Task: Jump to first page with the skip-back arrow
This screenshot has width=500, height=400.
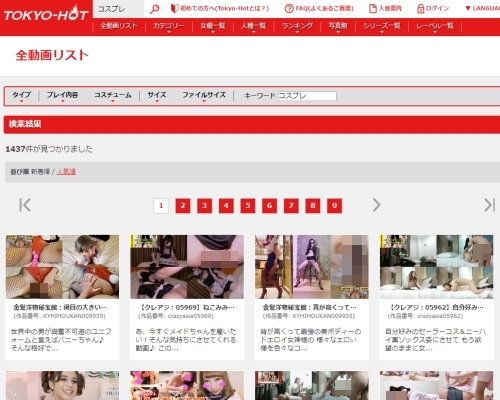Action: pyautogui.click(x=25, y=205)
